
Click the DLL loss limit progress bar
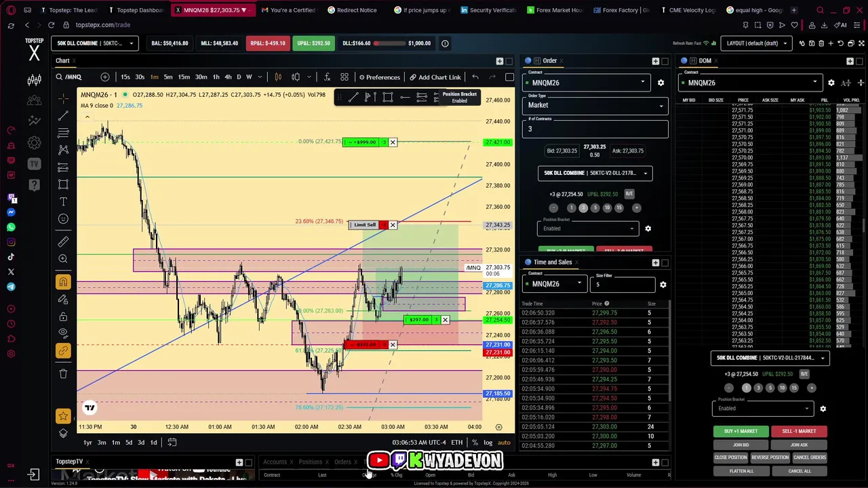[x=389, y=43]
